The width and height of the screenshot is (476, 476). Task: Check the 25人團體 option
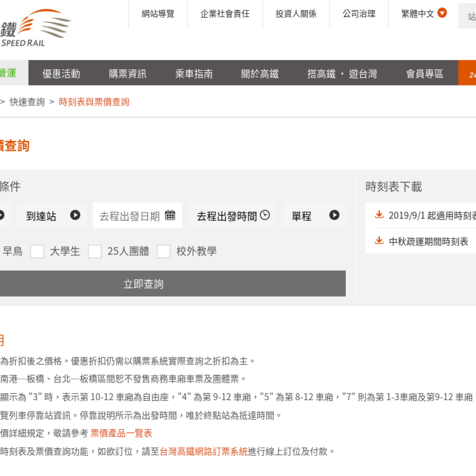pyautogui.click(x=95, y=251)
